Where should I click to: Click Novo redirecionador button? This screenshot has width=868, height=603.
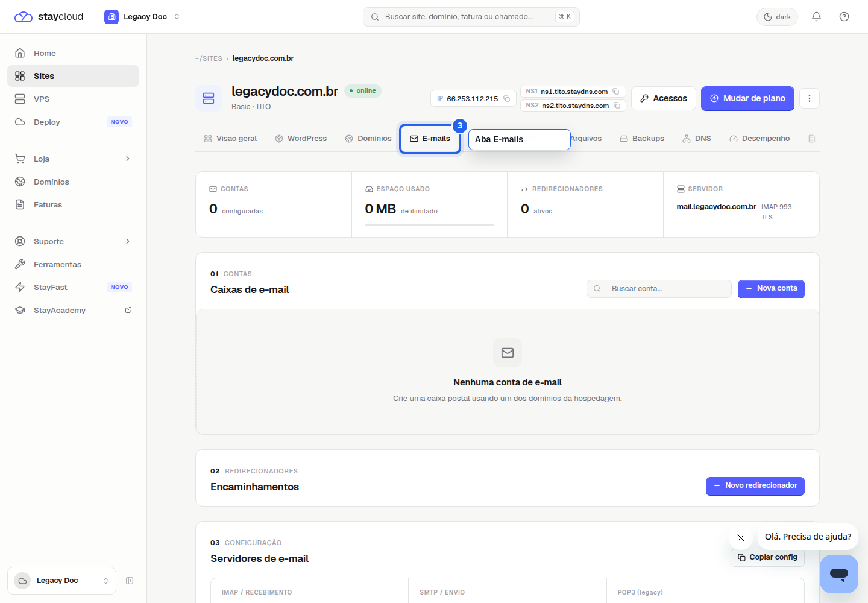(755, 486)
